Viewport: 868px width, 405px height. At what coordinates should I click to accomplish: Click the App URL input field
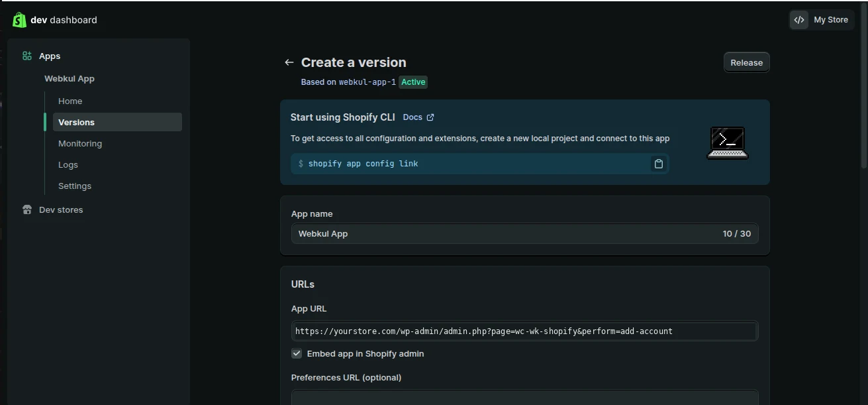click(525, 331)
